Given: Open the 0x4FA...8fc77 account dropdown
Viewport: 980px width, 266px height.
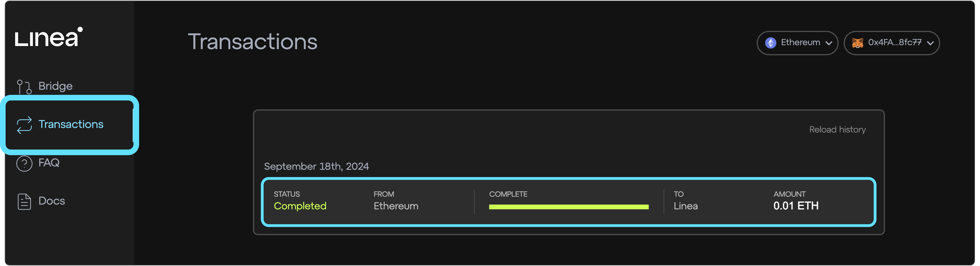Looking at the screenshot, I should (892, 43).
